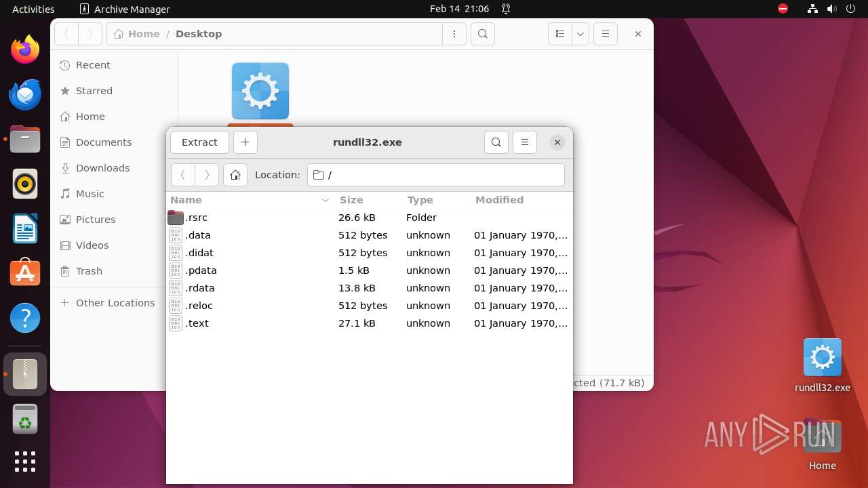This screenshot has height=488, width=868.
Task: Open Documents in the Files sidebar
Action: pos(114,142)
